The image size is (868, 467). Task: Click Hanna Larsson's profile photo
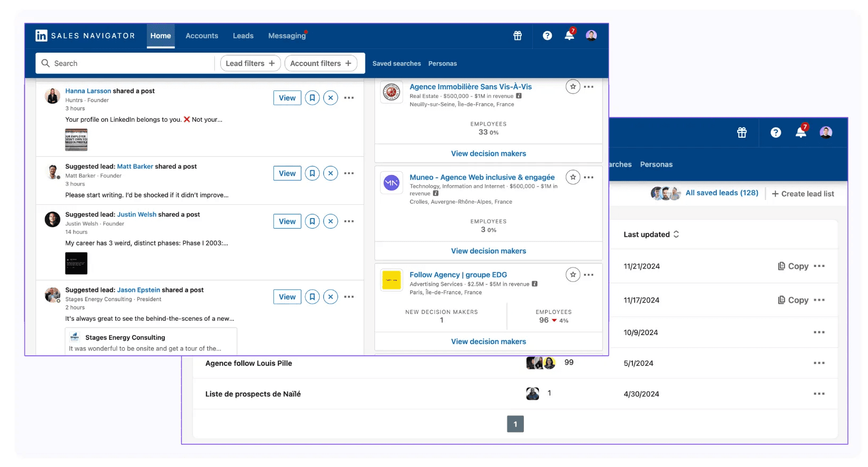coord(52,96)
